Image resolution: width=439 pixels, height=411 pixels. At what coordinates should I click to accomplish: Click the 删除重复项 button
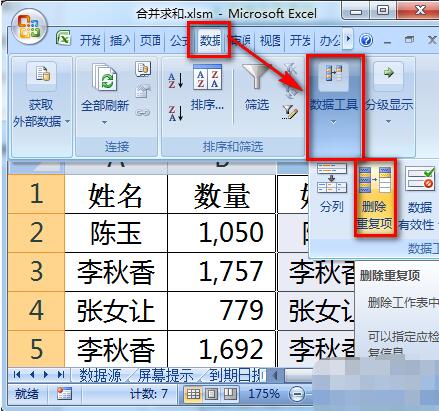click(375, 198)
